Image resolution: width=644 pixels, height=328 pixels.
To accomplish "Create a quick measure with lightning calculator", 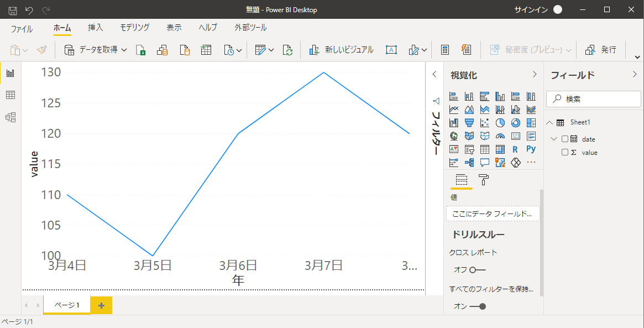I will (466, 50).
